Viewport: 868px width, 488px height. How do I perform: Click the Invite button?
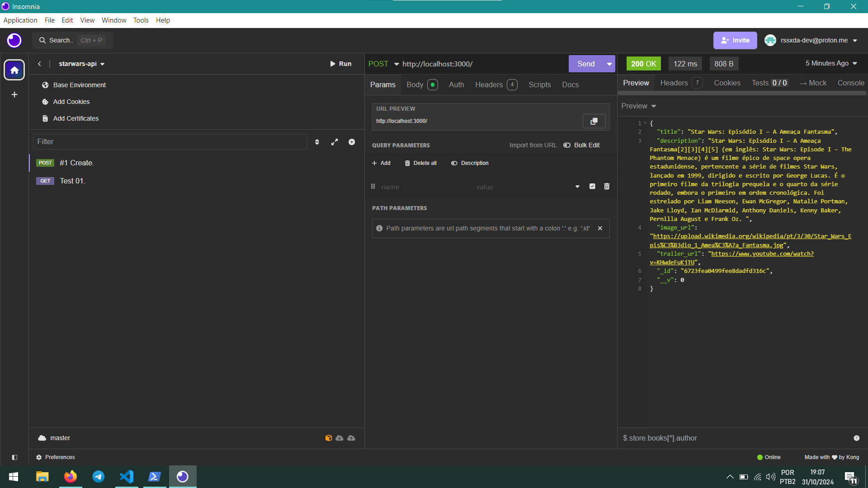[735, 40]
